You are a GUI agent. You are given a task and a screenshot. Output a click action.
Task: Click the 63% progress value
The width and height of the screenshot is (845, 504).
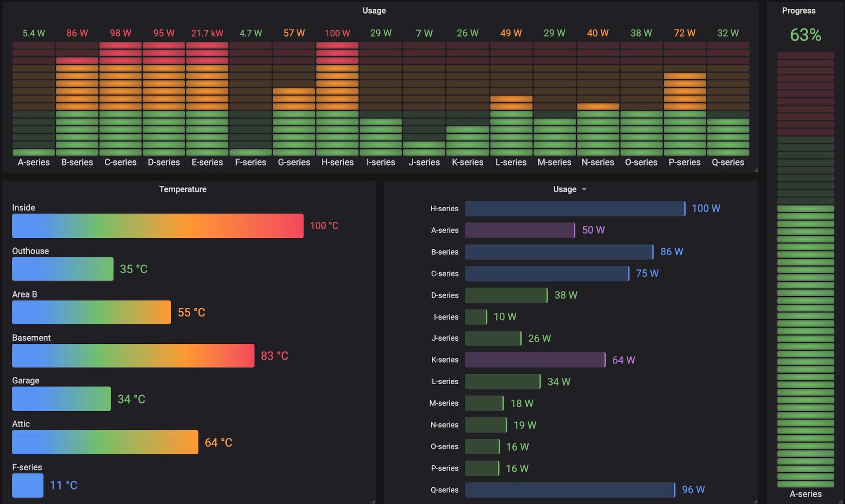point(805,35)
